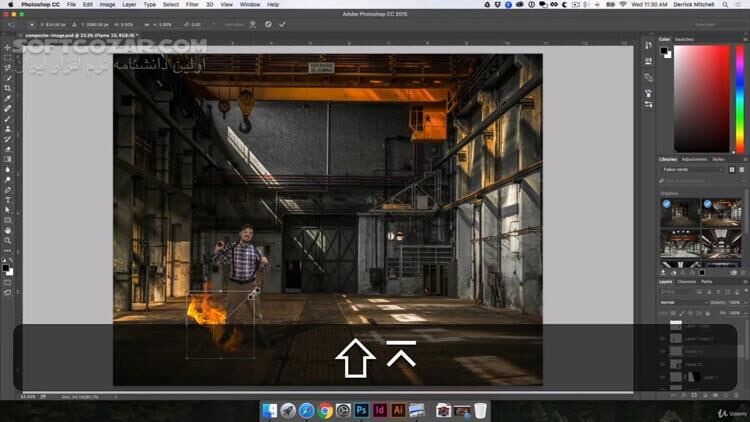Image resolution: width=750 pixels, height=422 pixels.
Task: Select the Hand tool
Action: (8, 231)
